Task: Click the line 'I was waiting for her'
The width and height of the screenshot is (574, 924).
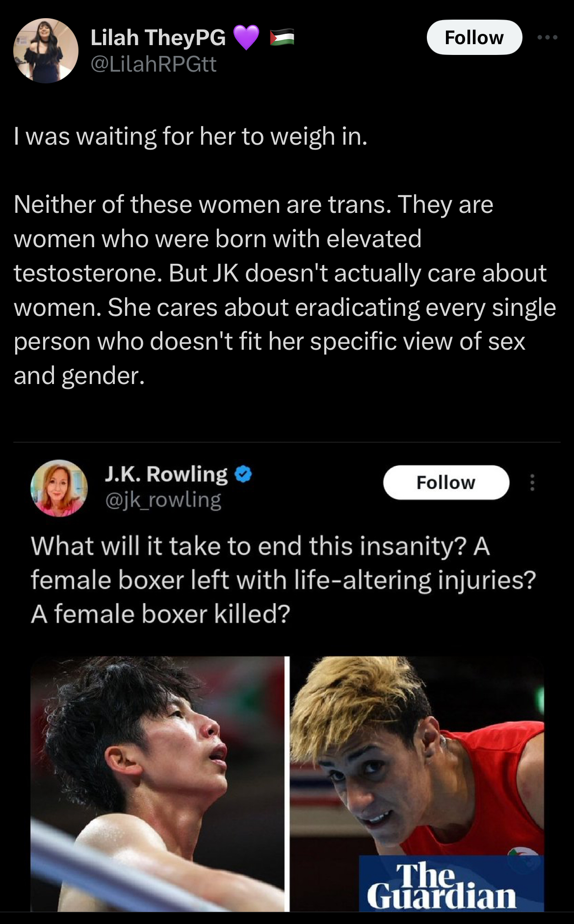Action: click(190, 136)
